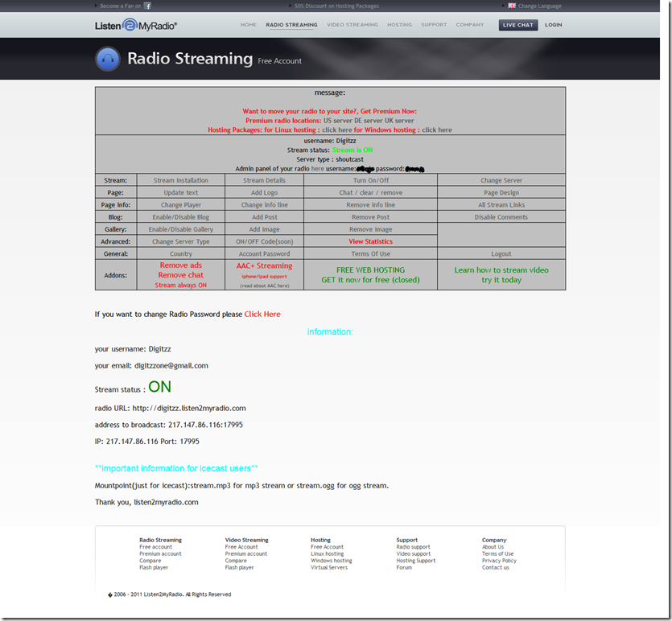Open the RADIO STREAMING menu item
Screen dimensions: 672x621
point(291,25)
